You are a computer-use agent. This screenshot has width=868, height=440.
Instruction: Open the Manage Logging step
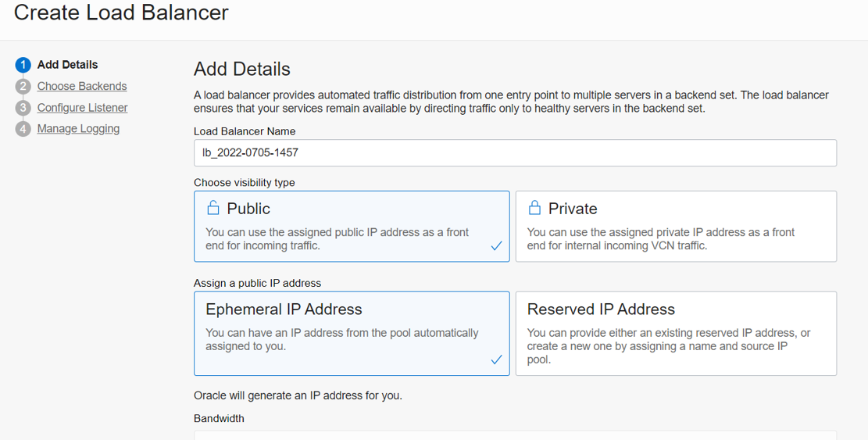click(78, 129)
